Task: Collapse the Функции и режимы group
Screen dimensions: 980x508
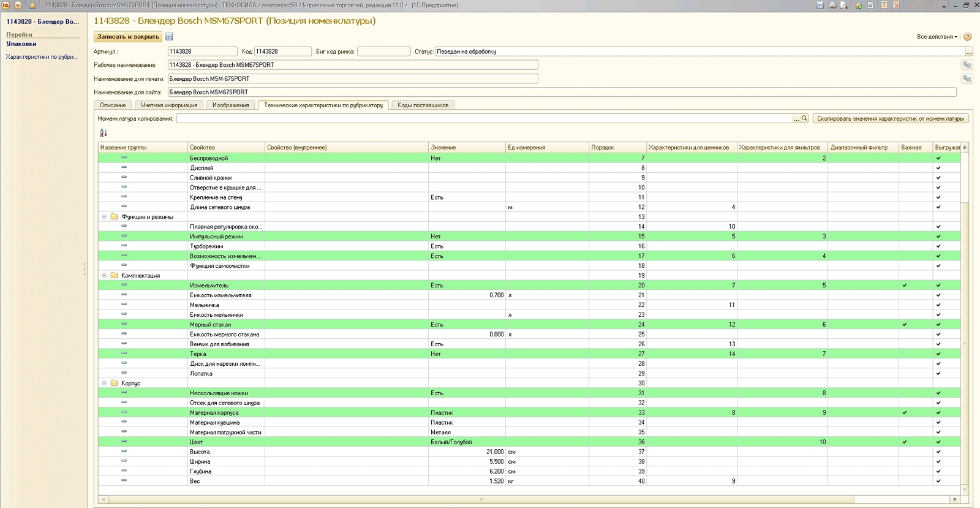Action: tap(104, 217)
